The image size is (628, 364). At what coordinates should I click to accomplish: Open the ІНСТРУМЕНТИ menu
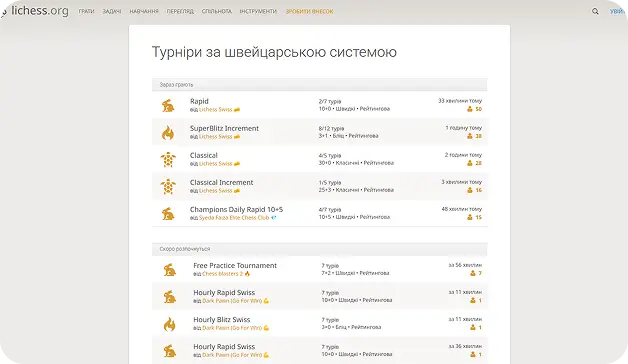tap(258, 12)
